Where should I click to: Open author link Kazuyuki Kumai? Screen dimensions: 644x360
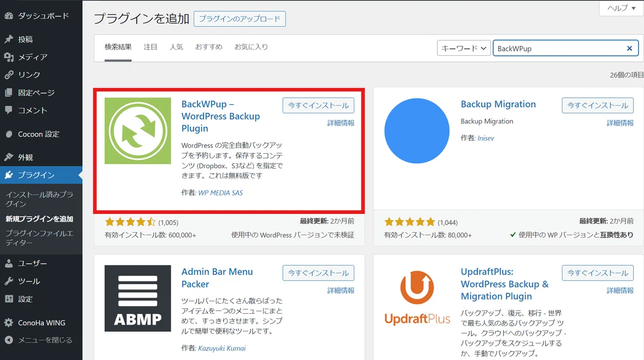point(221,349)
